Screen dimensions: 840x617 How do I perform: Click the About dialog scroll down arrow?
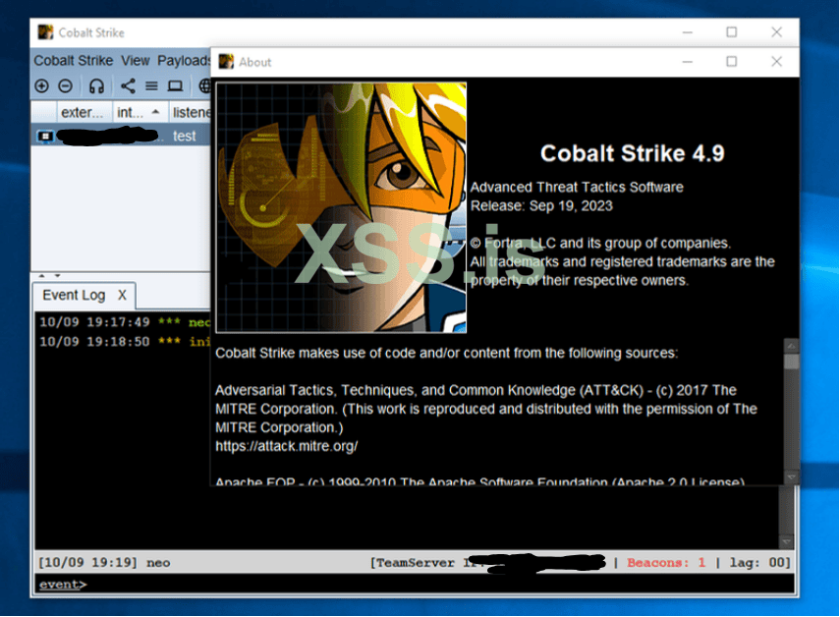pos(791,477)
